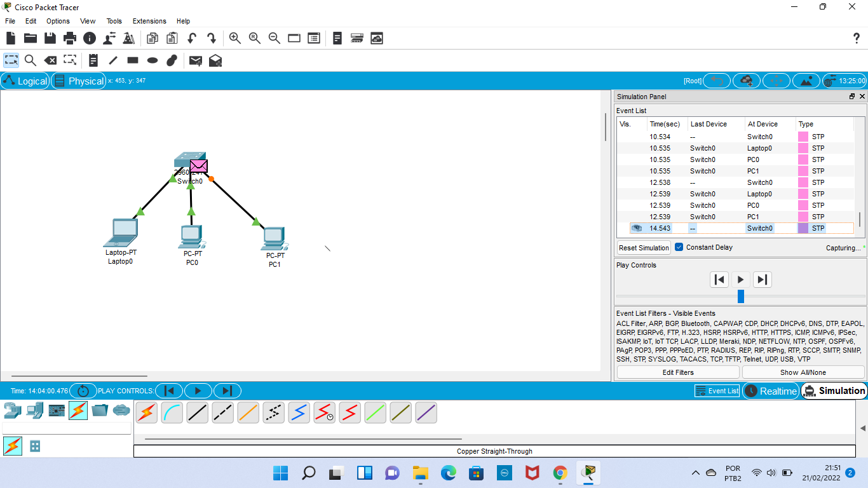
Task: Toggle the Constant Delay checkbox
Action: 679,247
